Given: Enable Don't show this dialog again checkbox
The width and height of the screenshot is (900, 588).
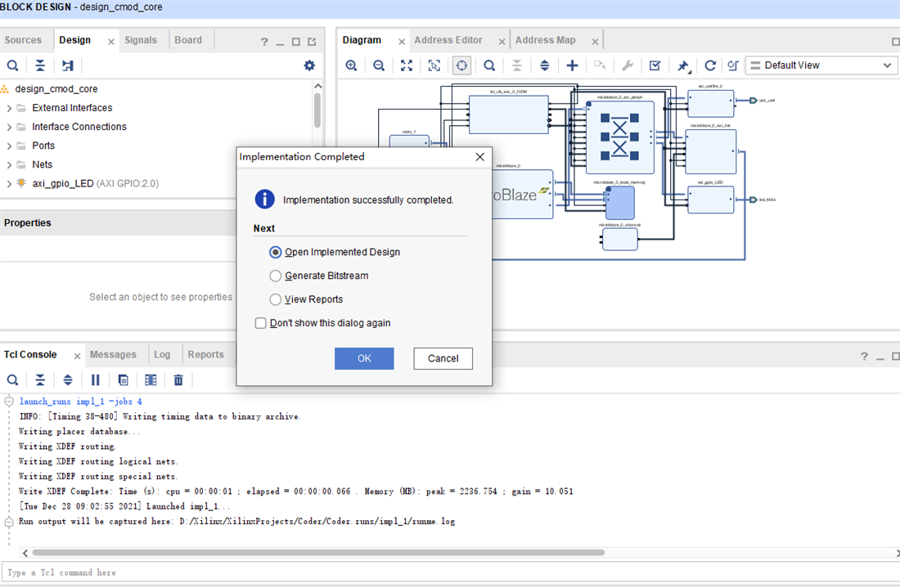Looking at the screenshot, I should 261,323.
